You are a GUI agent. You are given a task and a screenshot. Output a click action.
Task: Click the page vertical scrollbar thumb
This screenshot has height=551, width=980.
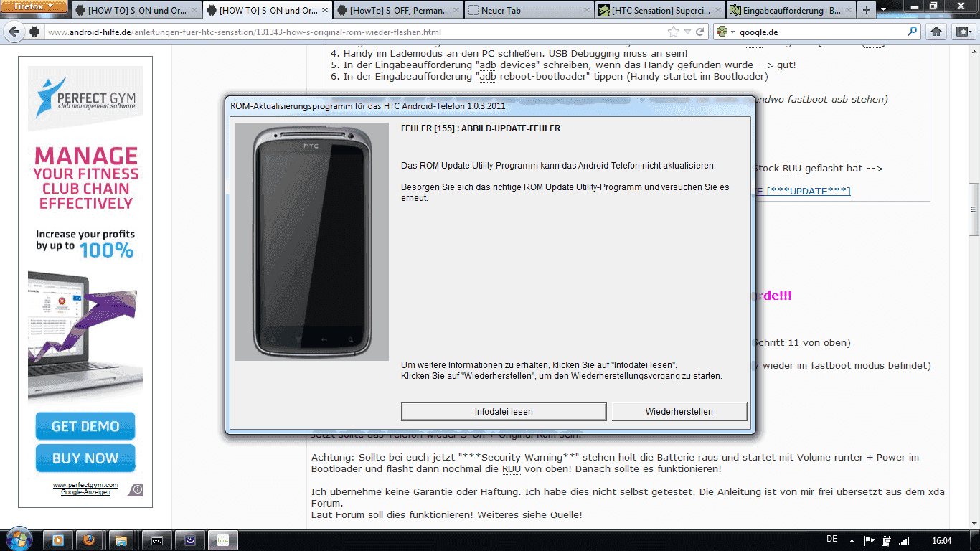(974, 209)
